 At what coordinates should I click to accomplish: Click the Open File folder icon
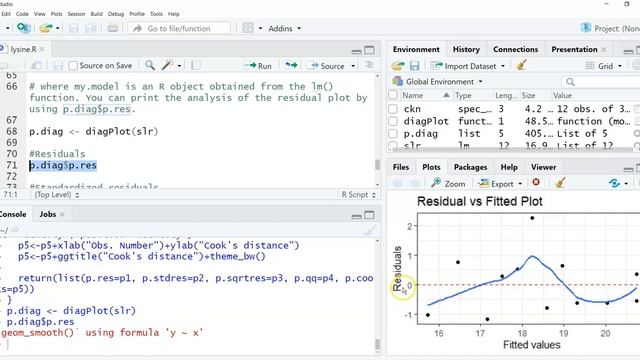46,28
